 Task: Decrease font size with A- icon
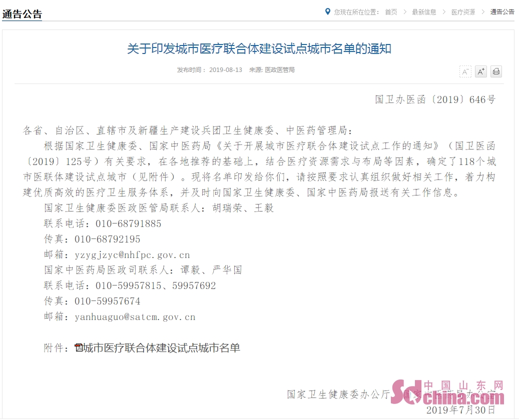click(465, 71)
